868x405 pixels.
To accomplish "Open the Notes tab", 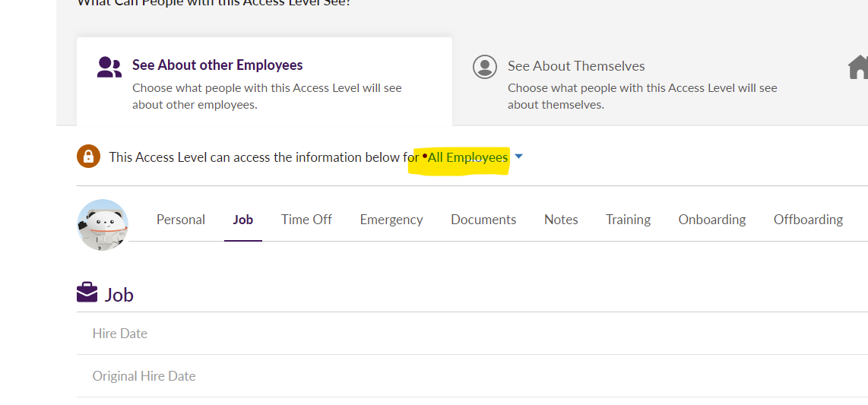I will pyautogui.click(x=561, y=220).
